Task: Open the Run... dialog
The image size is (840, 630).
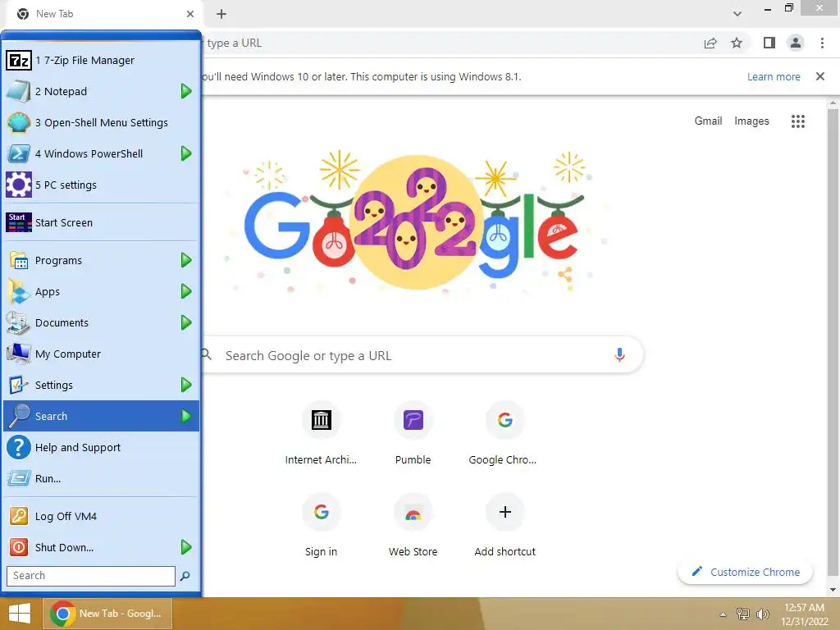Action: point(101,478)
